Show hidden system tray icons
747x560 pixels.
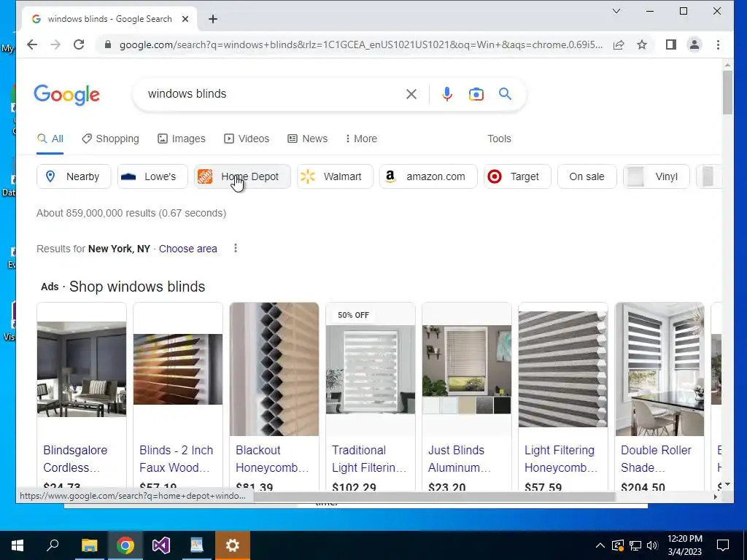pyautogui.click(x=600, y=545)
